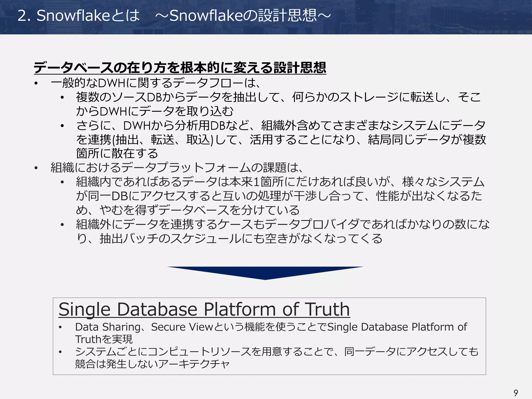Click the line '箇所に散在する'
Screen dimensions: 532x399
pyautogui.click(x=117, y=154)
